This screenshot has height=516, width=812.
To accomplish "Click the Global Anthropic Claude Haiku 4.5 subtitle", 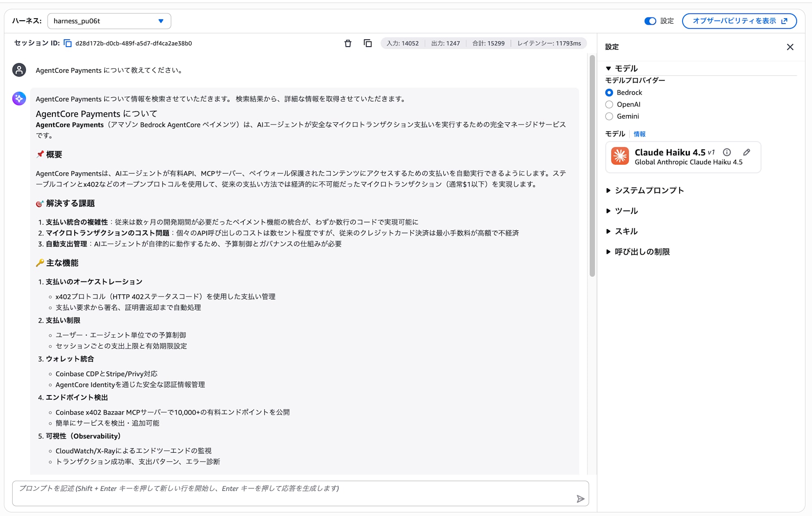I will pyautogui.click(x=689, y=162).
